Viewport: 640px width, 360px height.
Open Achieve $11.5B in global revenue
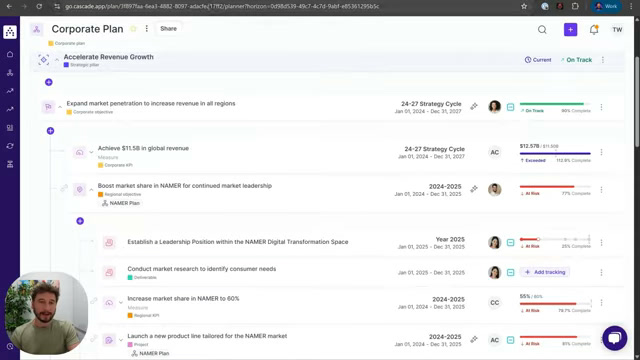coord(143,148)
